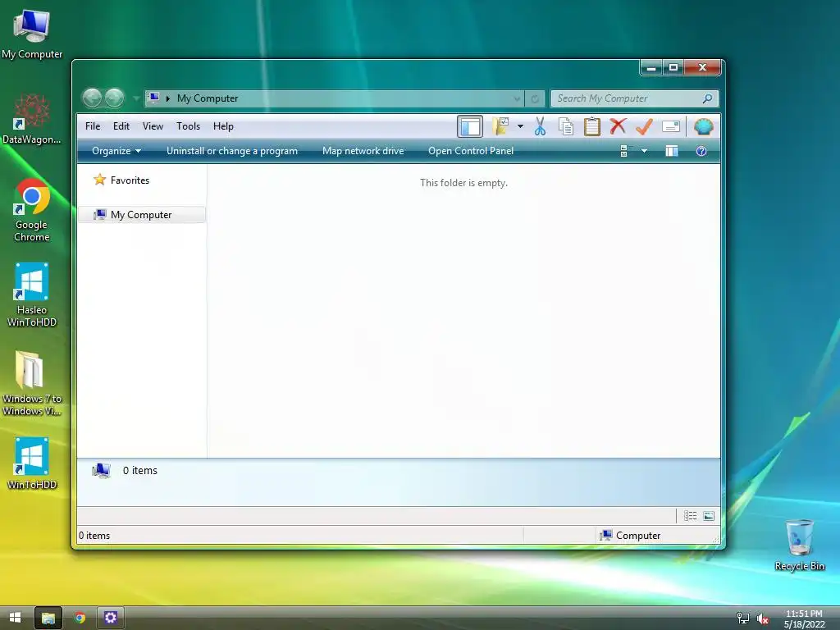Open the recent pages dropdown arrow
Screen dimensions: 840x630
[136, 98]
